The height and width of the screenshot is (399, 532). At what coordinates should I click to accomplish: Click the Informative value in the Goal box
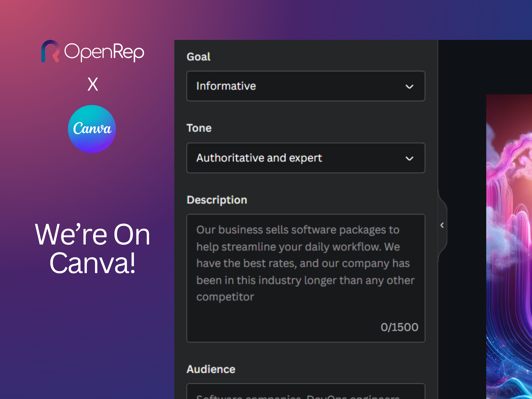click(x=226, y=86)
